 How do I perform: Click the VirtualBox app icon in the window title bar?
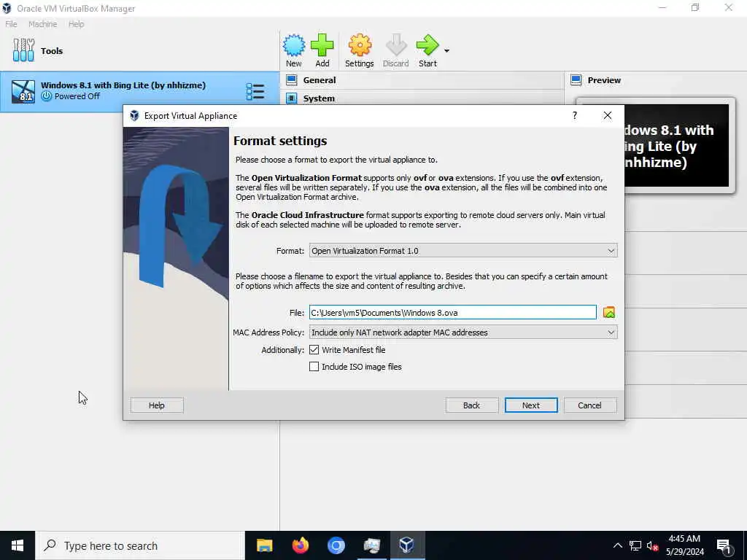point(7,8)
